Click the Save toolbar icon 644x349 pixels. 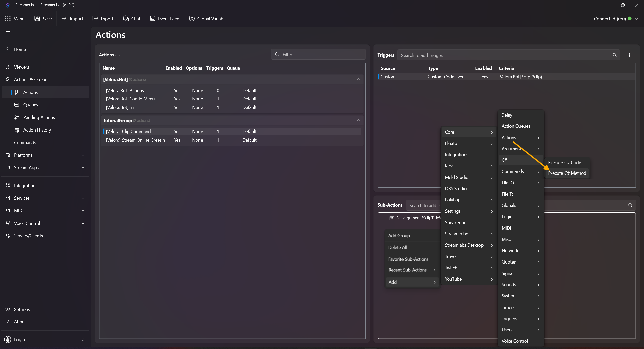click(37, 19)
